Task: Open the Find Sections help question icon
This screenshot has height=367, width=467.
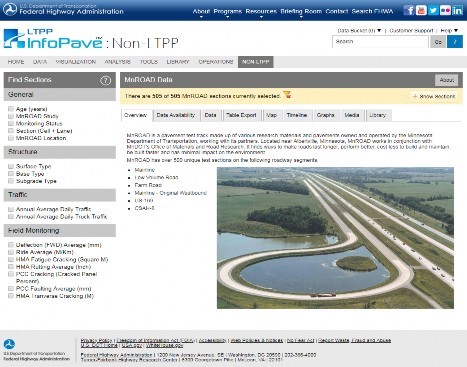Action: pyautogui.click(x=105, y=80)
